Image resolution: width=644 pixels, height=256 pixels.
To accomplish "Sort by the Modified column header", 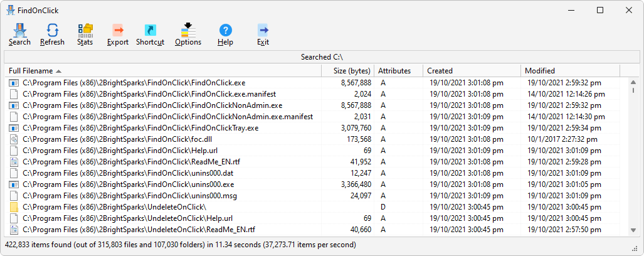I will (x=570, y=71).
